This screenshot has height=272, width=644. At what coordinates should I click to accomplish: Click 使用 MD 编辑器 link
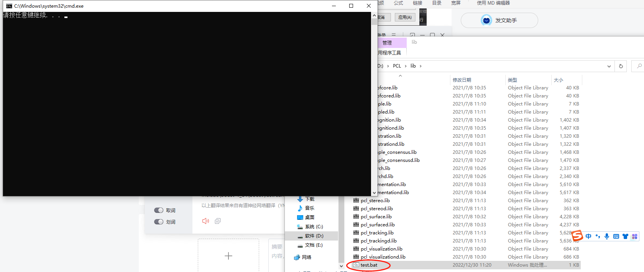(x=493, y=3)
